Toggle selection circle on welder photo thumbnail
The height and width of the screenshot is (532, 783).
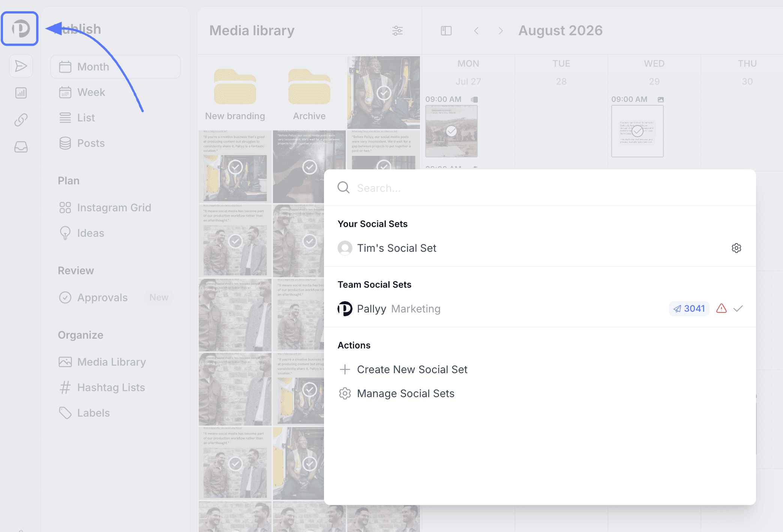[310, 167]
